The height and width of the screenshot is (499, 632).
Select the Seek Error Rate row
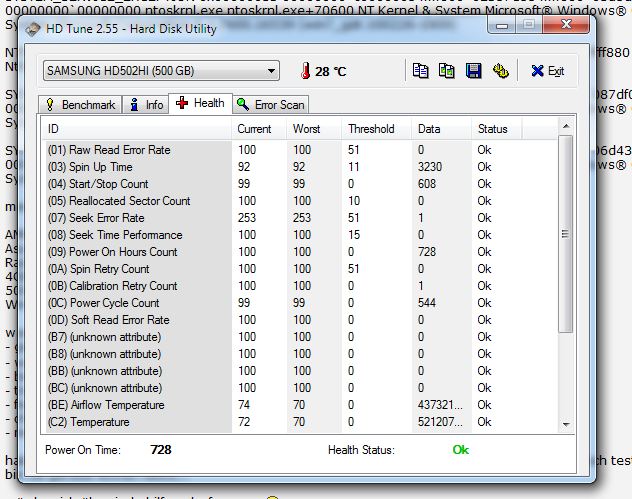(300, 218)
